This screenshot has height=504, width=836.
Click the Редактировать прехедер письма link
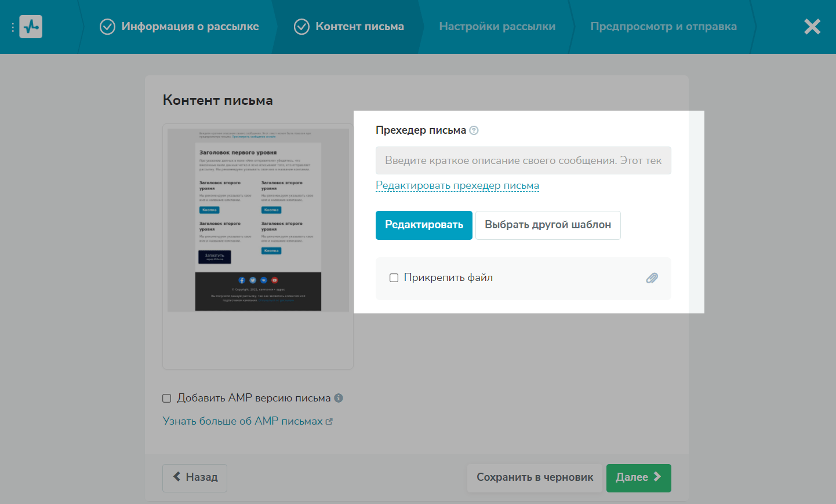[x=457, y=185]
